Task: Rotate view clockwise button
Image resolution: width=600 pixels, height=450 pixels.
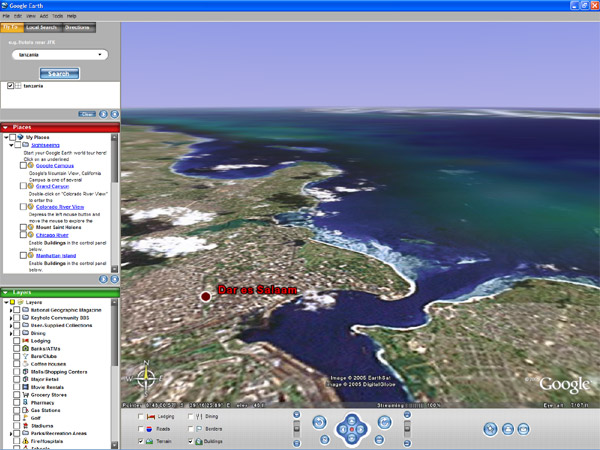Action: [x=384, y=422]
